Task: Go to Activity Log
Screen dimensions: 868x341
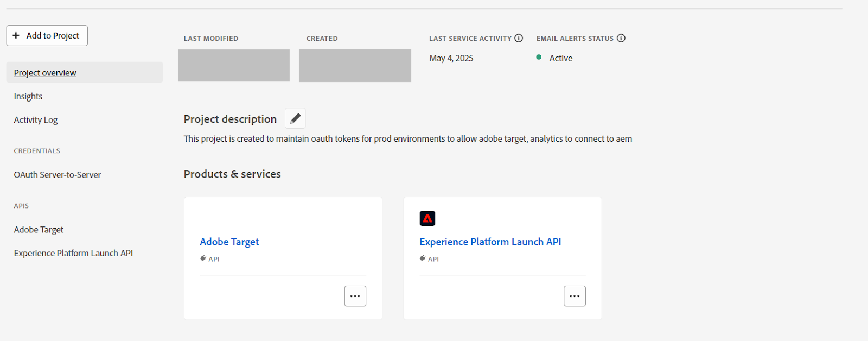Action: pyautogui.click(x=36, y=120)
